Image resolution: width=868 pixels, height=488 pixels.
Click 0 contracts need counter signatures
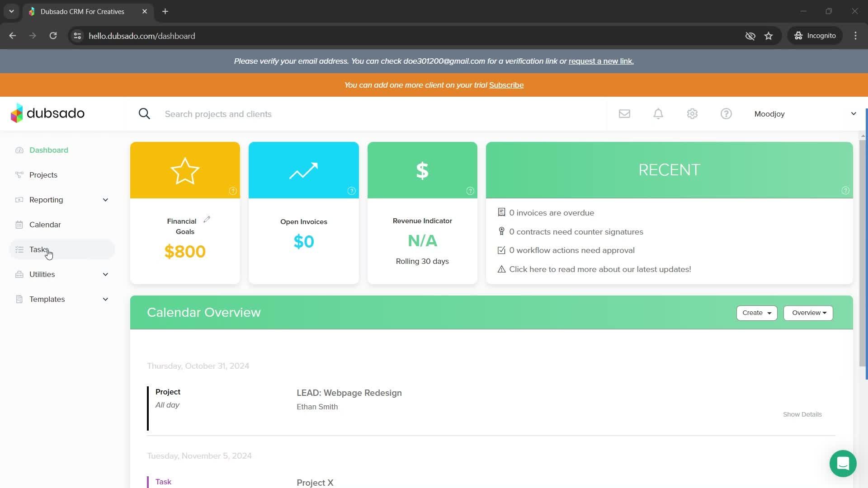coord(576,232)
